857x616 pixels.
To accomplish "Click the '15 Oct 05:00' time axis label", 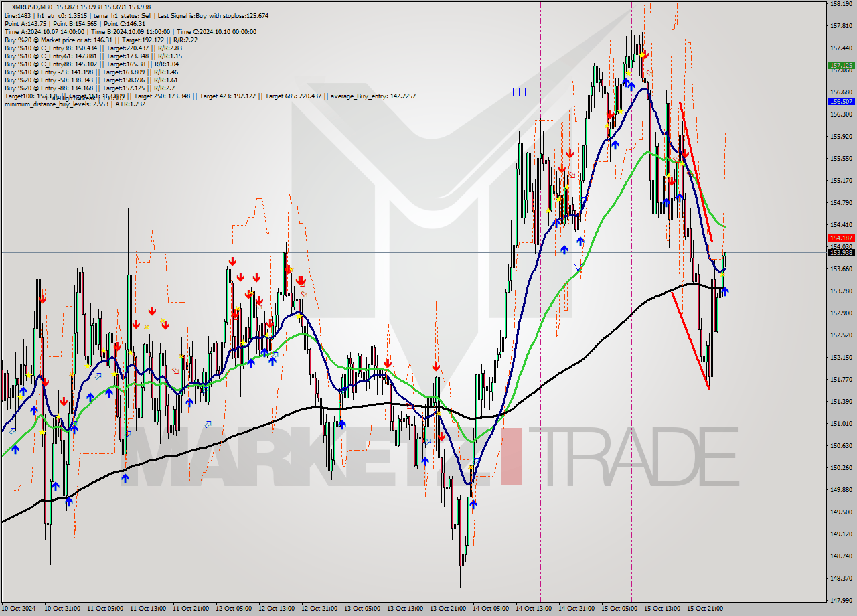I will click(619, 609).
